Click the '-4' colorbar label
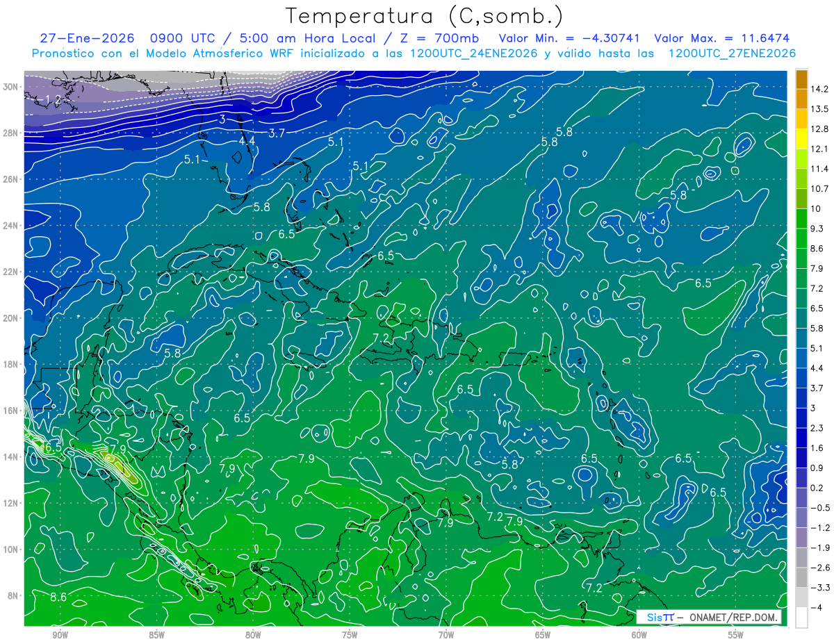Screen dimensions: 834x644 tap(817, 608)
